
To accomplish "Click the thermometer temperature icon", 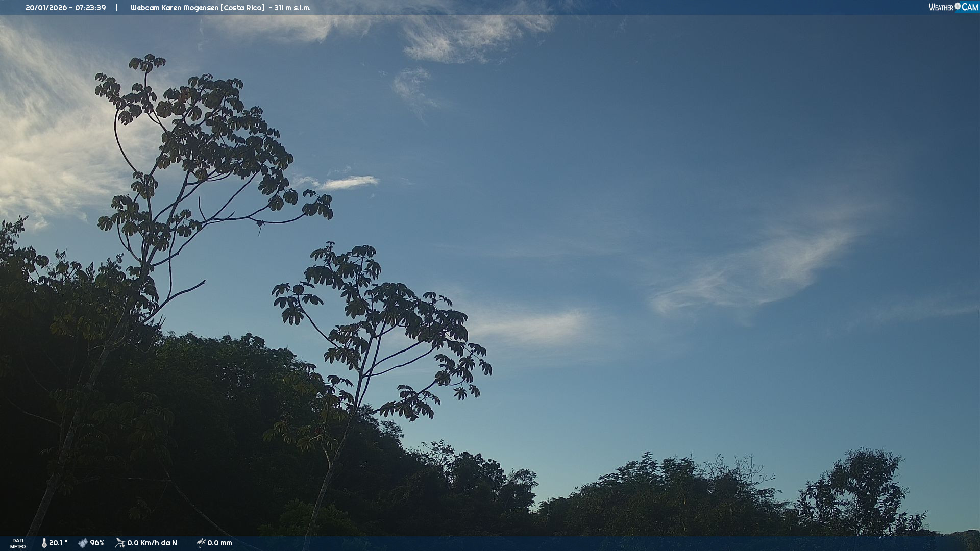I will click(44, 543).
